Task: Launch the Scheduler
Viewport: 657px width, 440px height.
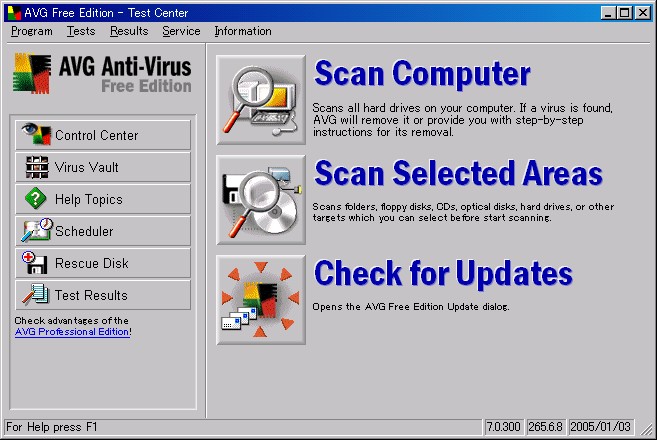Action: coord(103,231)
